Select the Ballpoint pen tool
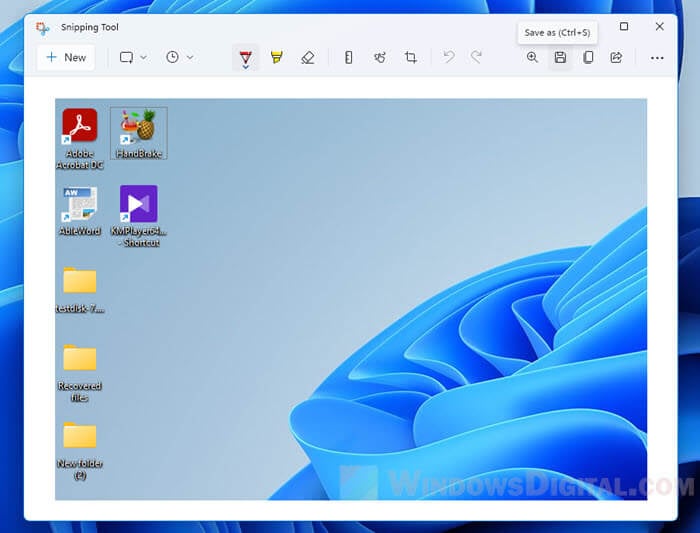The width and height of the screenshot is (700, 533). coord(246,57)
